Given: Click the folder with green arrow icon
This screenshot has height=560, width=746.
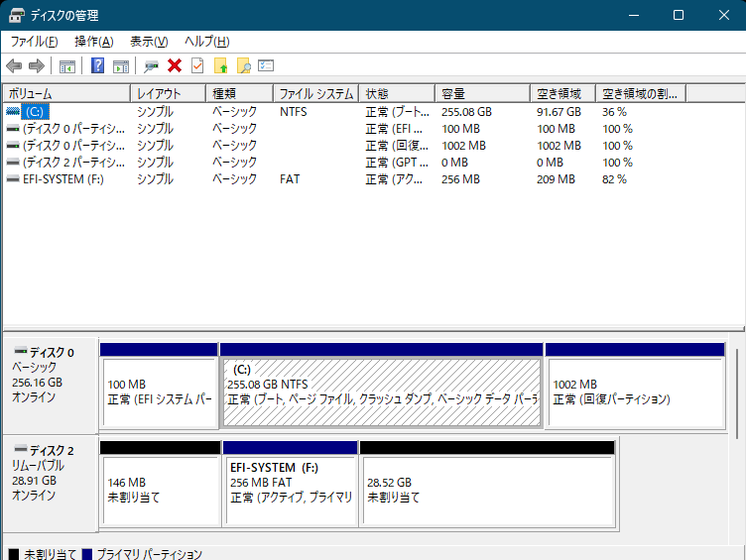Looking at the screenshot, I should (x=221, y=66).
